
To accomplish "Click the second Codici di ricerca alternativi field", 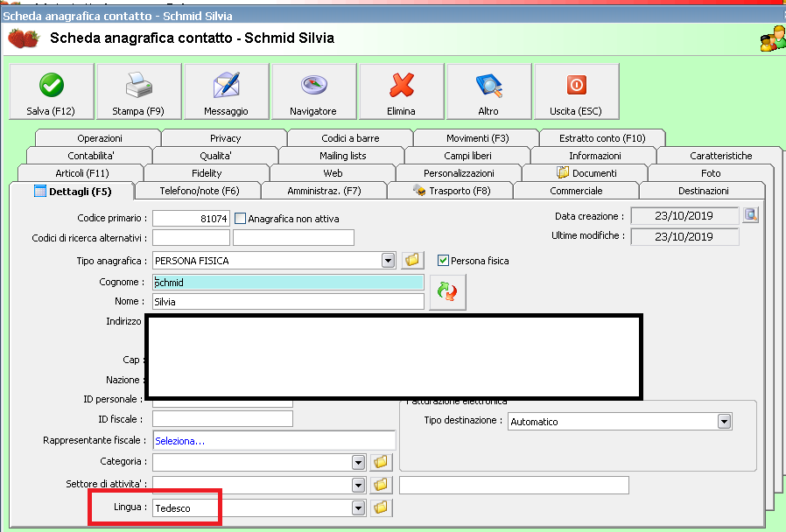I will 293,237.
